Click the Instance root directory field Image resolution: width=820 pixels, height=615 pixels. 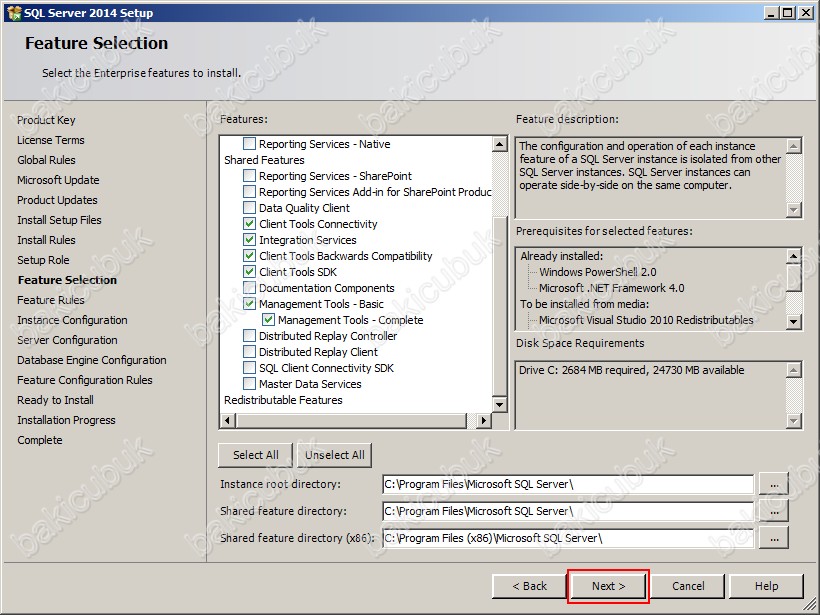pos(568,484)
